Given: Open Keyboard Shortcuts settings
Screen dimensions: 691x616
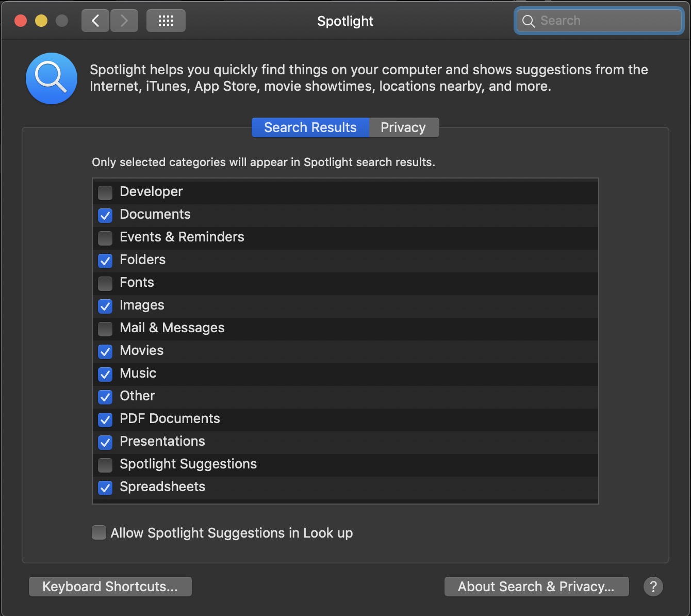Looking at the screenshot, I should [110, 587].
